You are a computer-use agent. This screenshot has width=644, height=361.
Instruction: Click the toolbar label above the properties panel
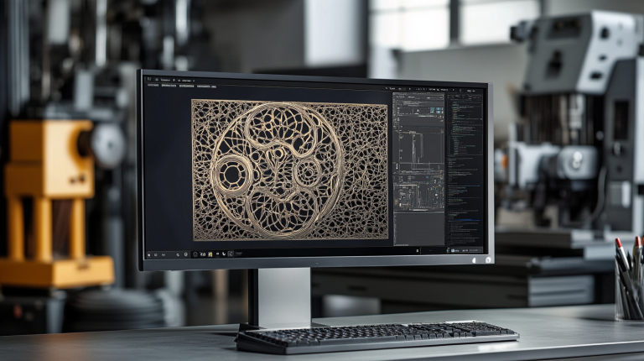392,88
